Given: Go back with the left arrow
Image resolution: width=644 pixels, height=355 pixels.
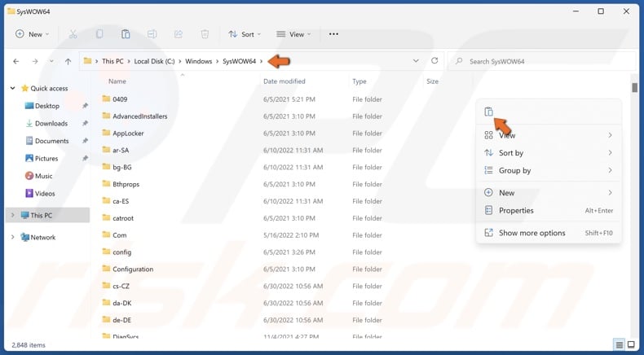Looking at the screenshot, I should tap(16, 62).
